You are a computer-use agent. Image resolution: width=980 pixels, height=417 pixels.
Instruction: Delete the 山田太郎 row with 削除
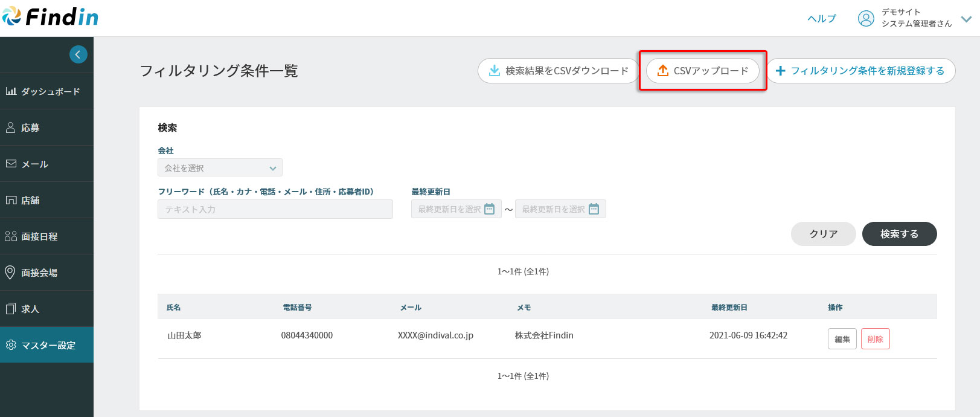(875, 339)
